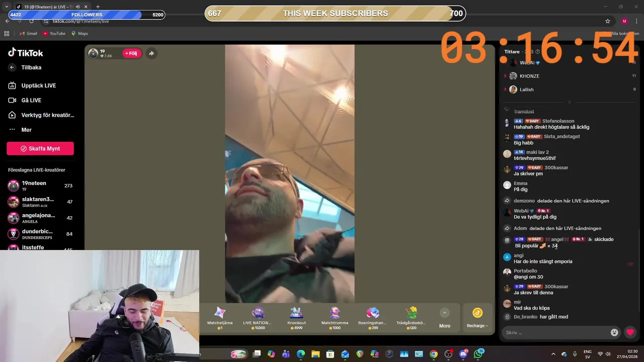Open Chrome tab search dropdown
Viewport: 644px width, 362px height.
6,7
